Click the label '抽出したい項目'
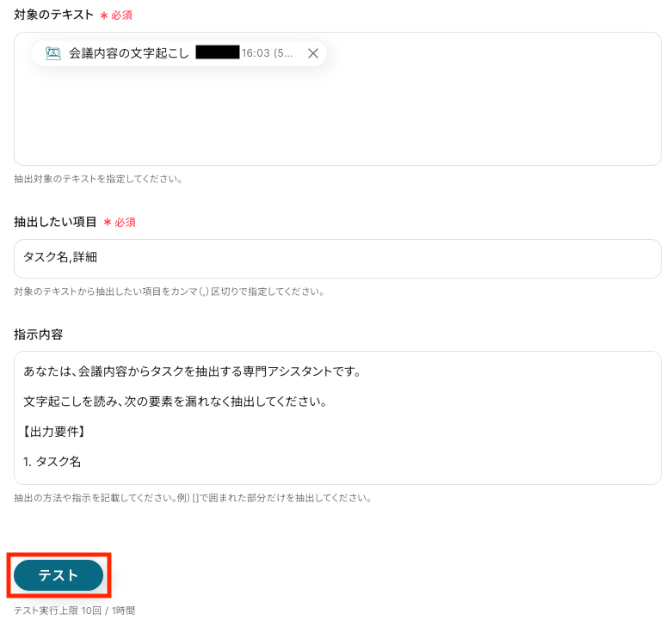 [x=55, y=222]
